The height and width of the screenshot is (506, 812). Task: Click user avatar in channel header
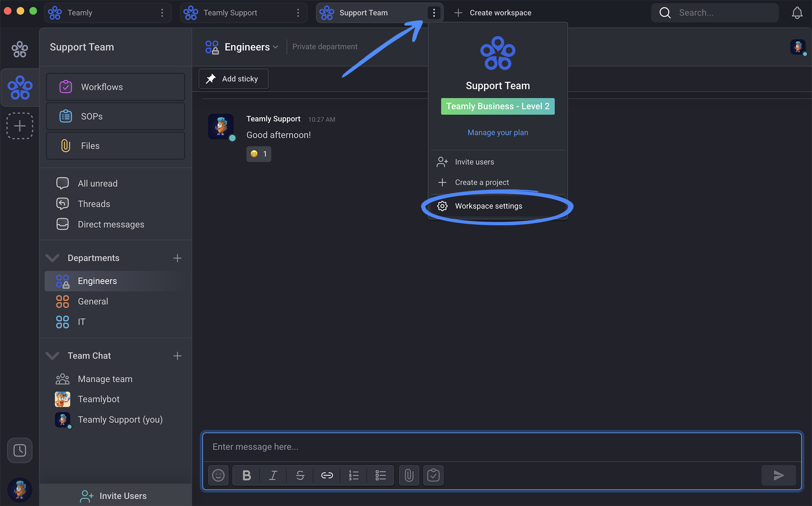(798, 47)
